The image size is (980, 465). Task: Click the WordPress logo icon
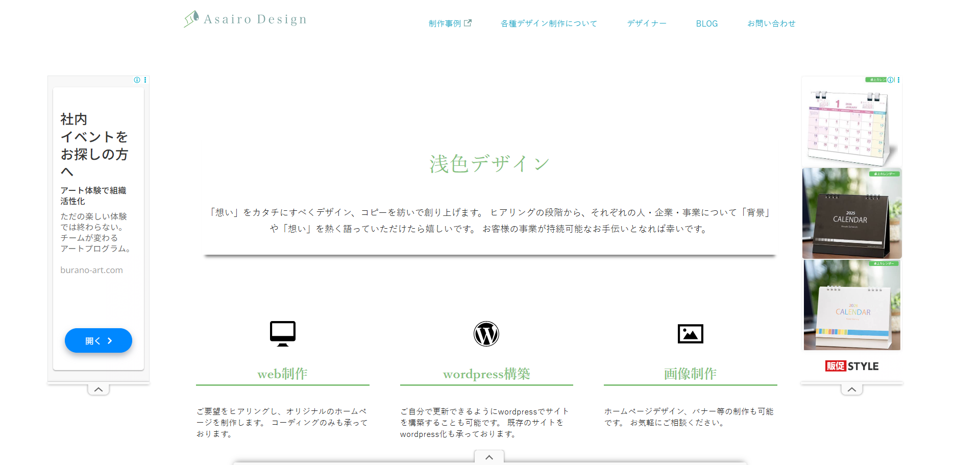(x=486, y=334)
